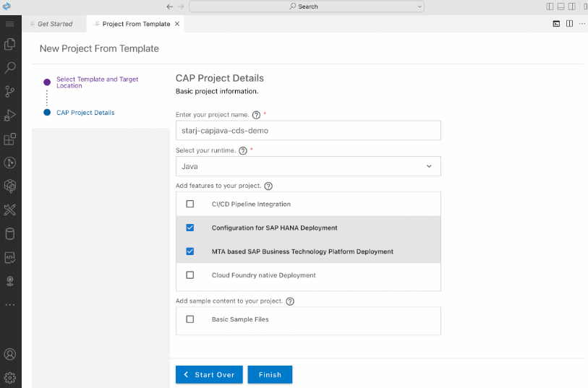Open the cube-shaped service center icon

pyautogui.click(x=9, y=186)
